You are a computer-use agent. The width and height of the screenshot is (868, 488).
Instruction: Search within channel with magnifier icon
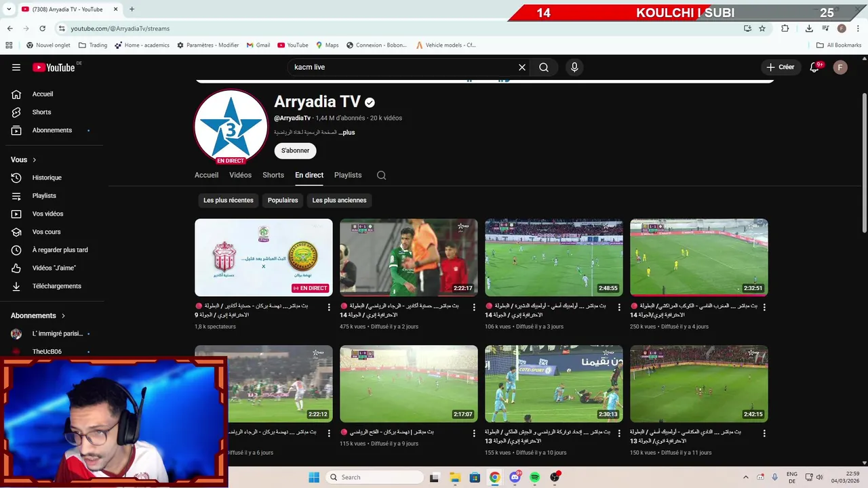tap(381, 175)
